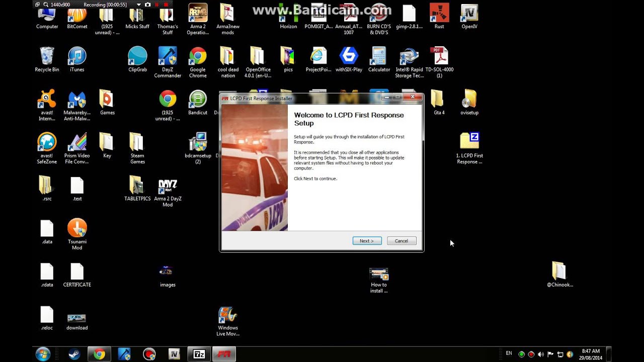Pause the Bandicam recording
The image size is (644, 362).
click(156, 5)
